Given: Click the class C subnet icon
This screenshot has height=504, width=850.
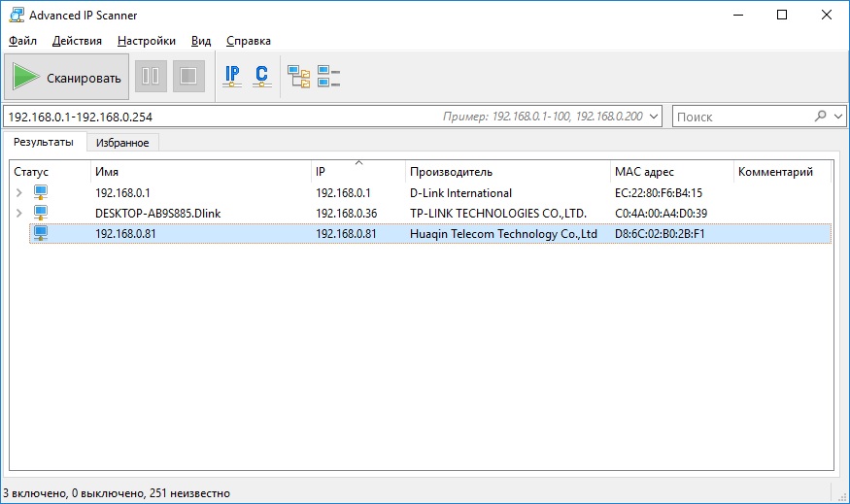Looking at the screenshot, I should coord(261,76).
